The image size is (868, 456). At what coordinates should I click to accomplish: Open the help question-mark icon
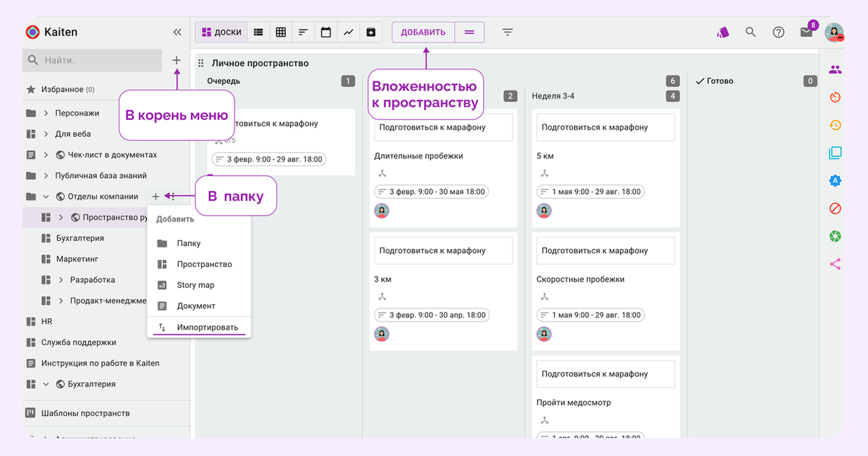tap(778, 32)
